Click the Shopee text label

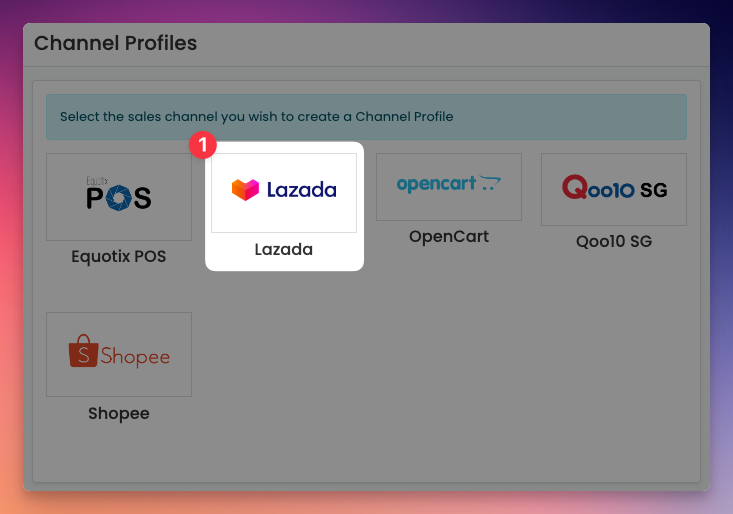point(119,414)
